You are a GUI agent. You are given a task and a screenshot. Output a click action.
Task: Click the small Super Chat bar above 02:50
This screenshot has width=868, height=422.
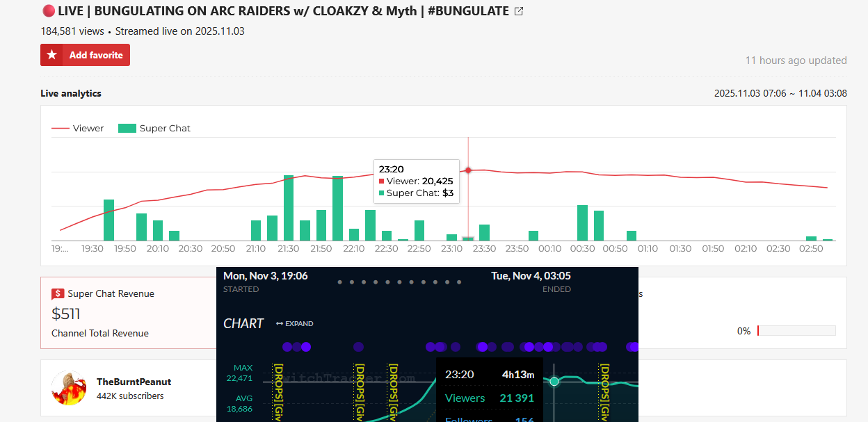pyautogui.click(x=811, y=238)
